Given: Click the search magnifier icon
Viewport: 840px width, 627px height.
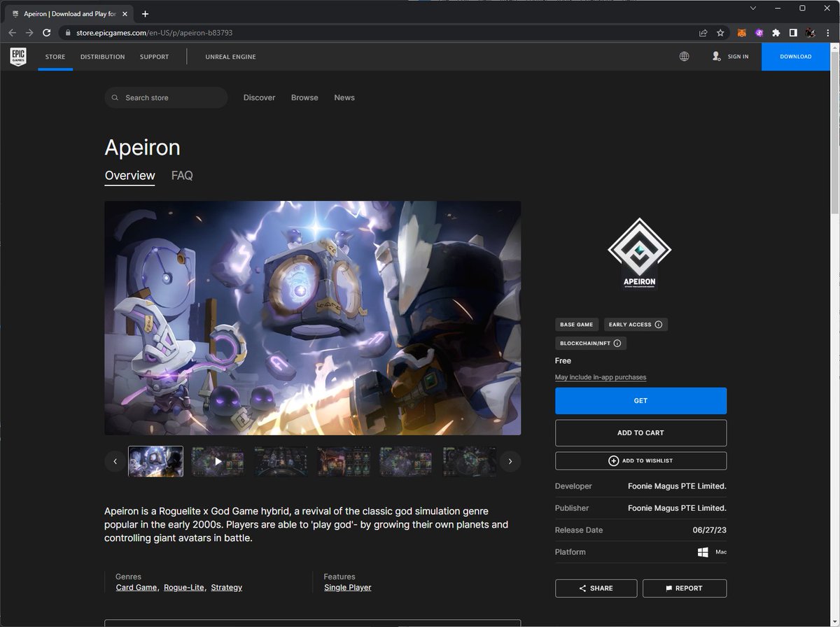Looking at the screenshot, I should [x=115, y=98].
